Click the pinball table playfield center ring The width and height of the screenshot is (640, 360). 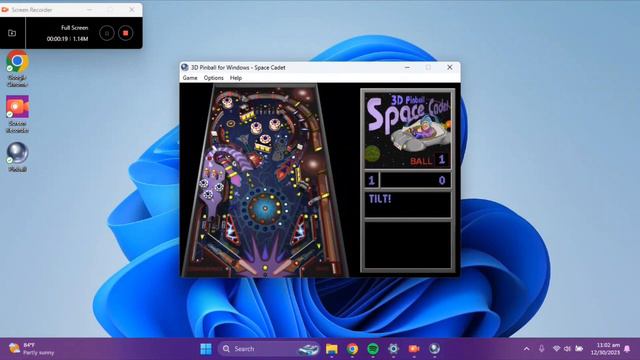(264, 208)
